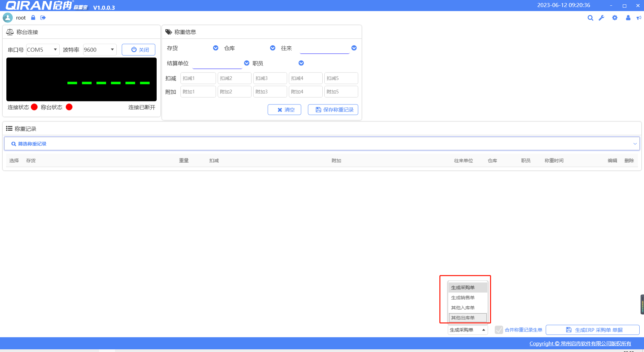Image resolution: width=644 pixels, height=352 pixels.
Task: Click the user profile icon at top right
Action: tap(628, 18)
